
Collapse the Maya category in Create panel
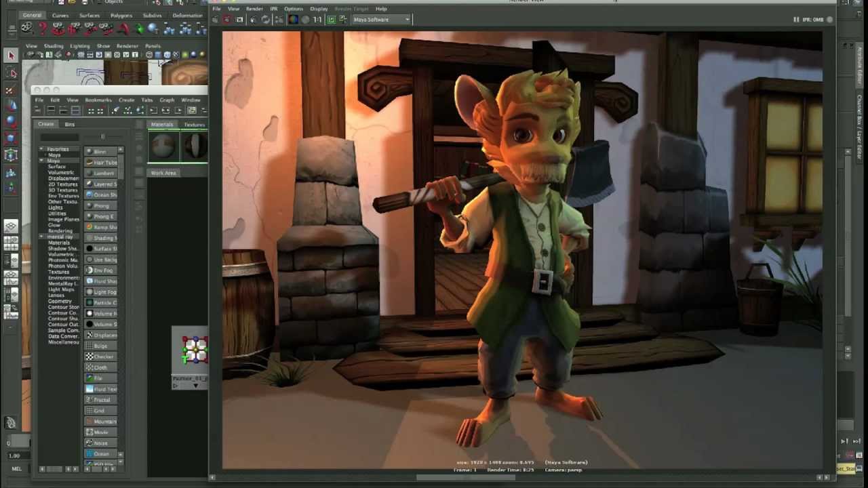point(41,161)
